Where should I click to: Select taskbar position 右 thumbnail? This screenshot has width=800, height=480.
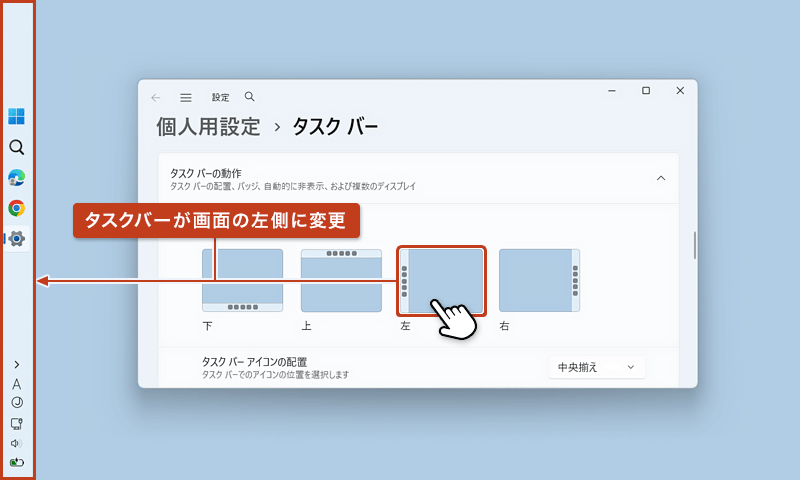[539, 280]
